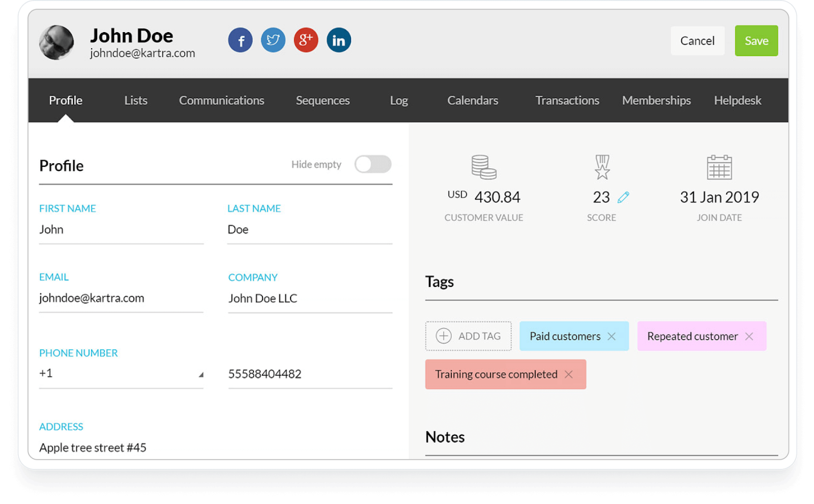Enable the Hide empty toggle
The height and width of the screenshot is (504, 814).
pyautogui.click(x=372, y=164)
